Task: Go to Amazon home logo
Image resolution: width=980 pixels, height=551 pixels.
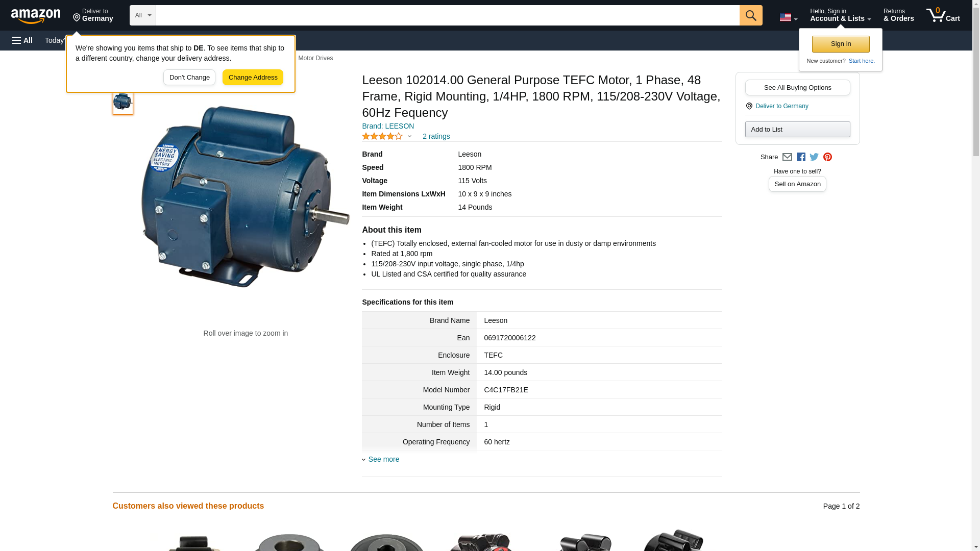Action: 36,16
